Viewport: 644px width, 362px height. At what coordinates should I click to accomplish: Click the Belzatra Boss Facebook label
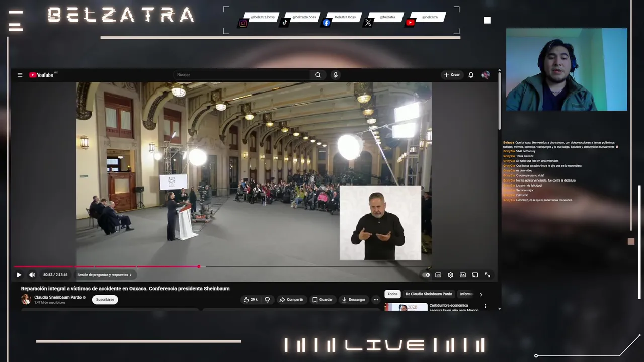(345, 17)
